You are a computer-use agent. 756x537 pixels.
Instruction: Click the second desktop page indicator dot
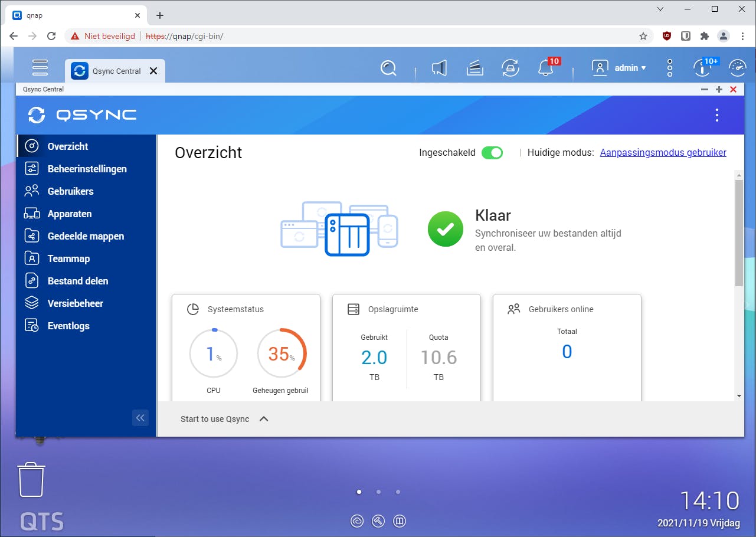coord(378,491)
